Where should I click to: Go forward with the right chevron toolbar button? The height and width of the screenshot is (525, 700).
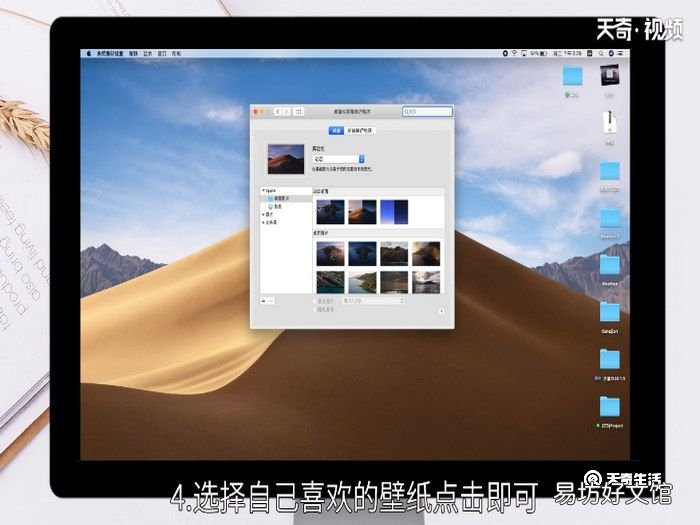[x=287, y=112]
